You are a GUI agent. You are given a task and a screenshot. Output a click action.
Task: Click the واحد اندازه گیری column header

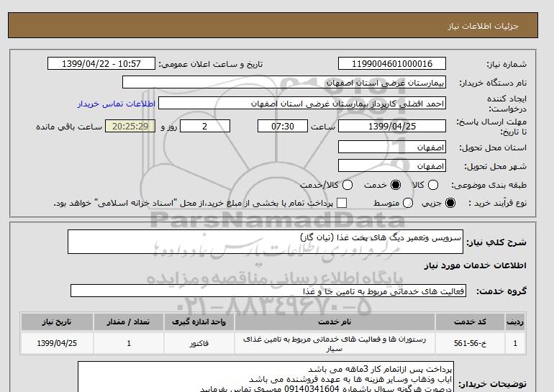point(199,322)
